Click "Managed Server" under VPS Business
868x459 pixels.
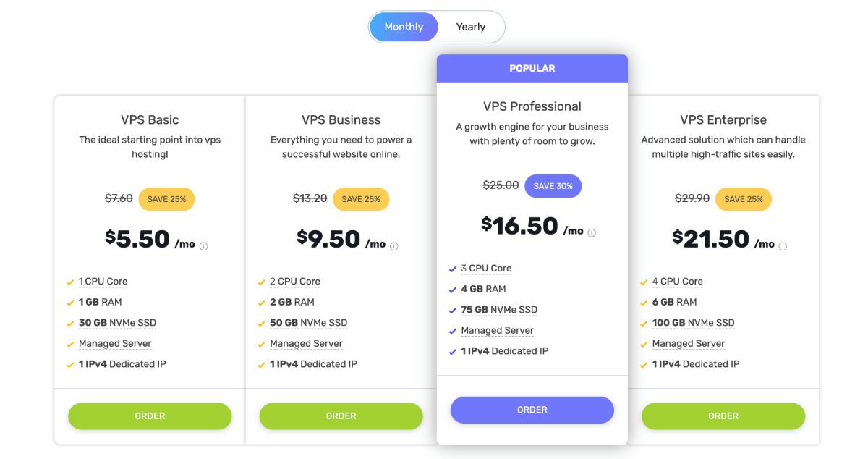pyautogui.click(x=306, y=344)
